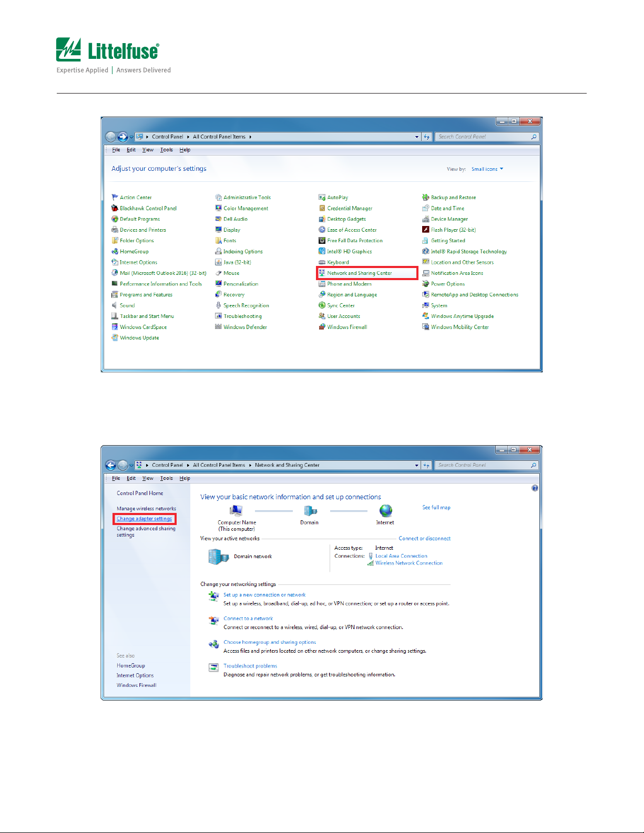Image resolution: width=644 pixels, height=833 pixels.
Task: Click Troubleshoot problems link
Action: (250, 666)
